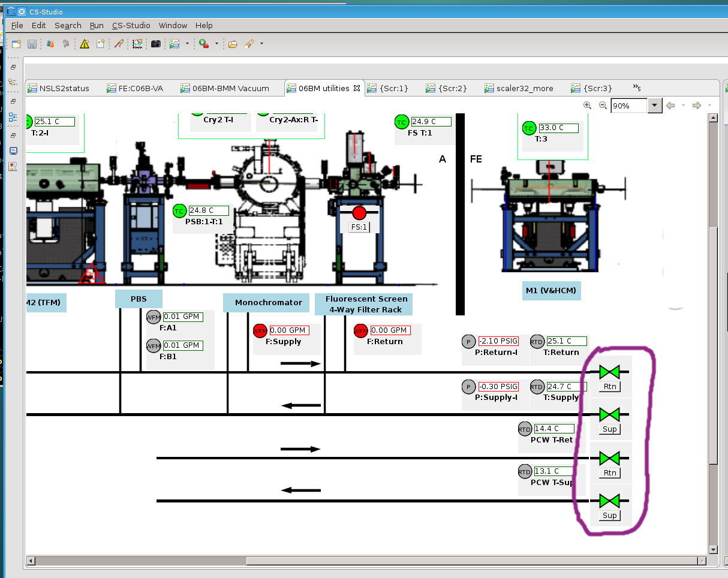Click the lower Rtn valve button

point(610,472)
